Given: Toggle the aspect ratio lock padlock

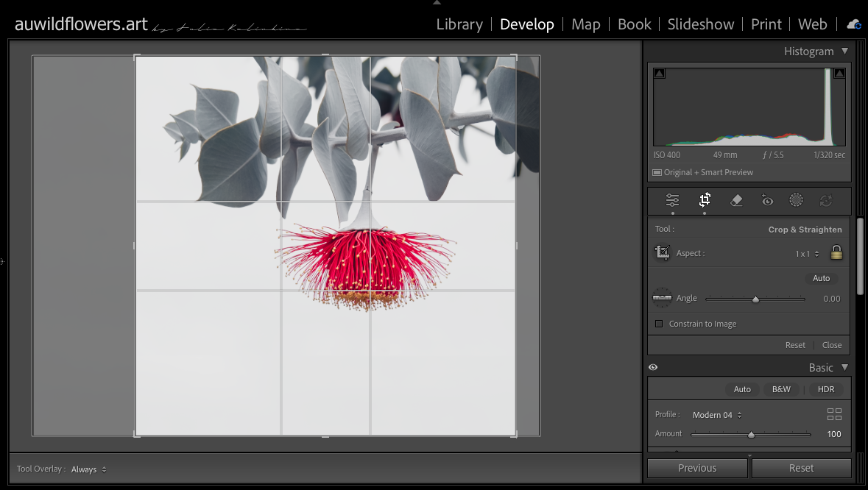Looking at the screenshot, I should pyautogui.click(x=836, y=253).
